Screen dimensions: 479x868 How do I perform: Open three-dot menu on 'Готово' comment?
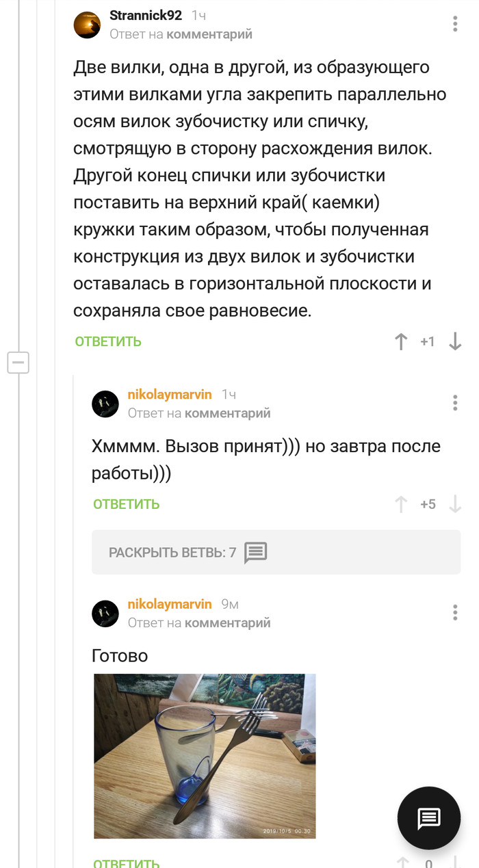(455, 612)
